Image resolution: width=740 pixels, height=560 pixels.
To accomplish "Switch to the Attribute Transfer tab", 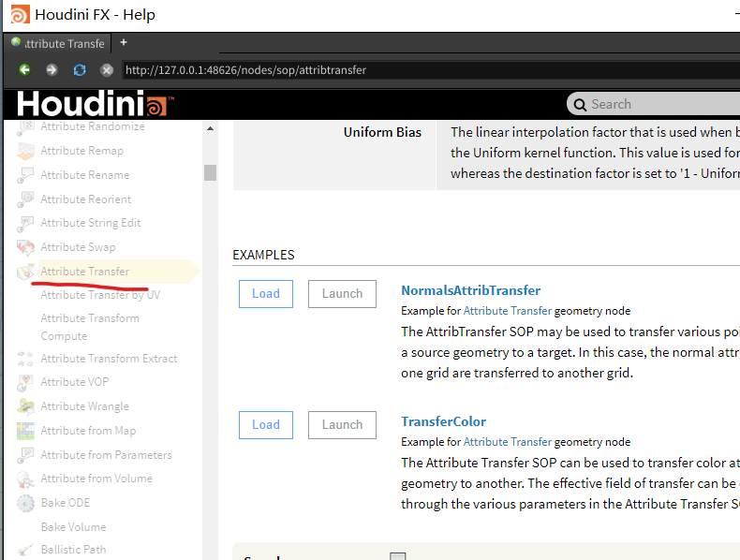I will [59, 43].
